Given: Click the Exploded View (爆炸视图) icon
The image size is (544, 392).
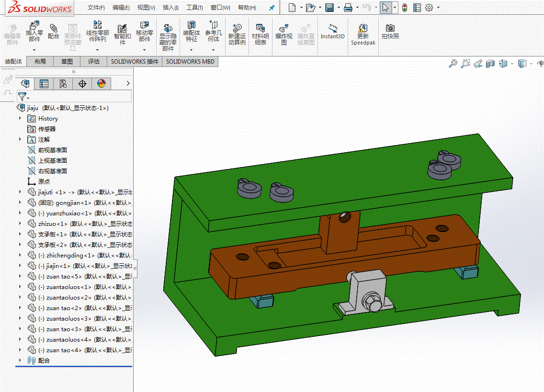Looking at the screenshot, I should tap(284, 34).
